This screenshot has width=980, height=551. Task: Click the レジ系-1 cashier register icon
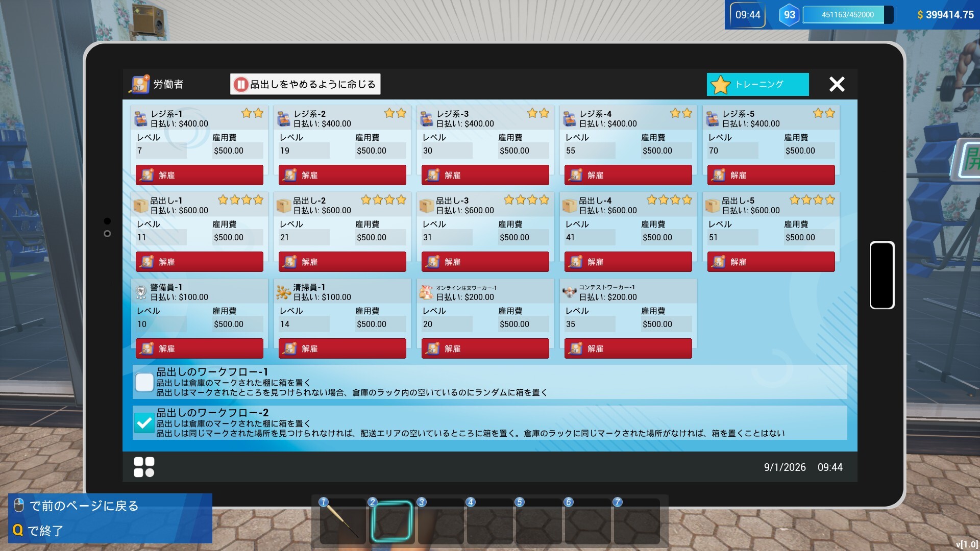pyautogui.click(x=140, y=119)
